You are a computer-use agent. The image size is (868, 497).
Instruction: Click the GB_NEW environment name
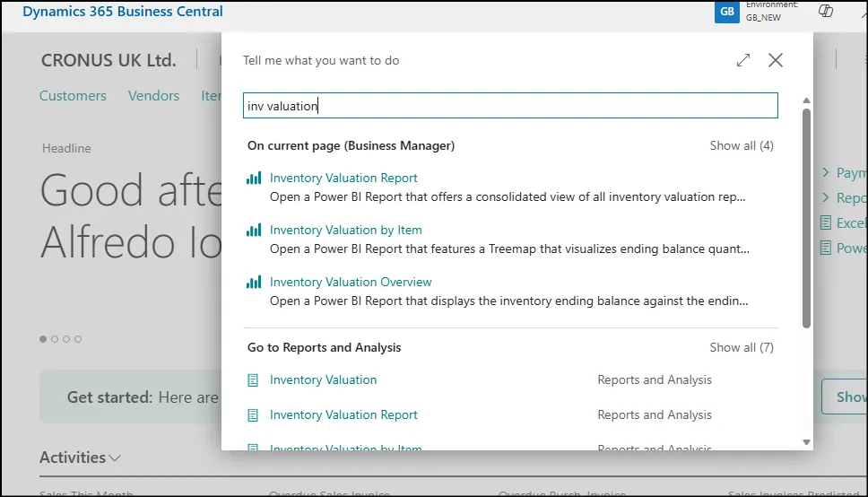click(x=763, y=17)
